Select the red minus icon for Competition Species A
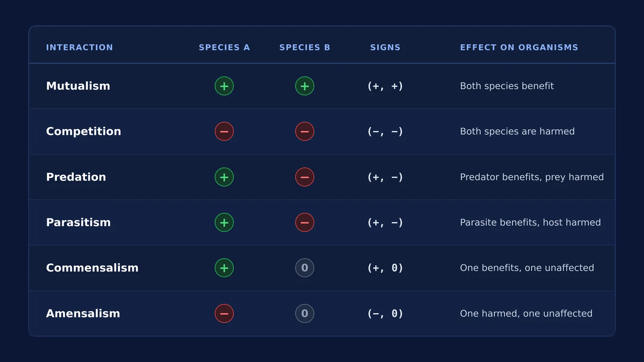644x362 pixels. point(224,132)
